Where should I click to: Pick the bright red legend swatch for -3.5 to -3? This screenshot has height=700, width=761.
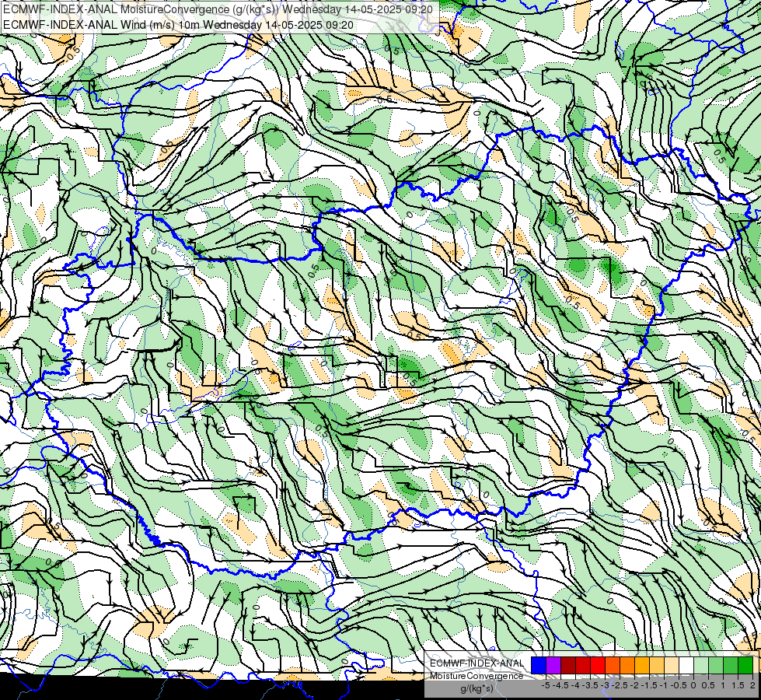tap(598, 665)
